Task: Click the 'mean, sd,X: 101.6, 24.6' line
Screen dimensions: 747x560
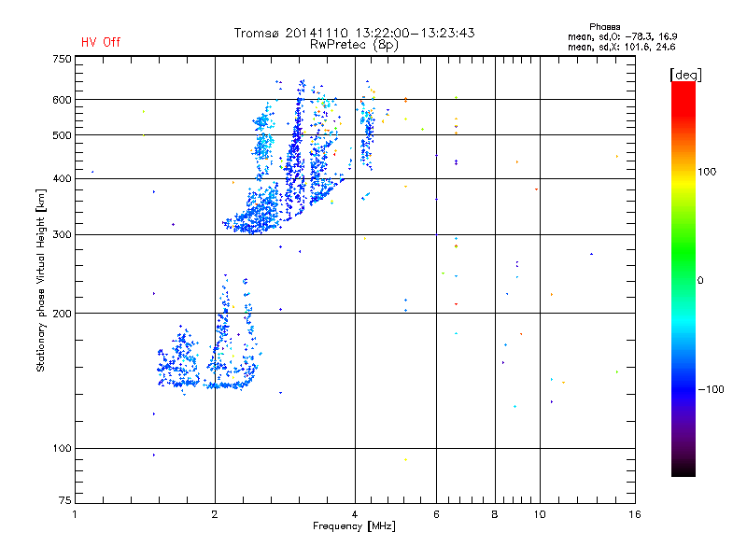Action: (x=621, y=47)
